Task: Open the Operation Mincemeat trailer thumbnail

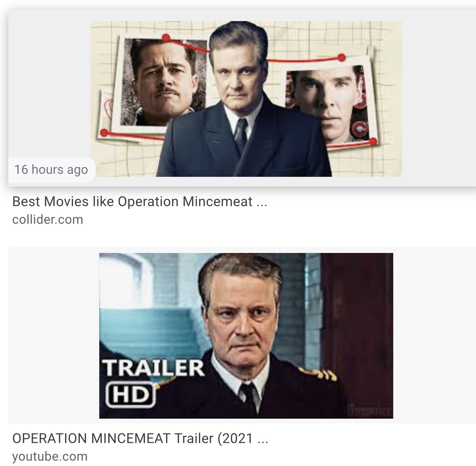Action: point(246,336)
